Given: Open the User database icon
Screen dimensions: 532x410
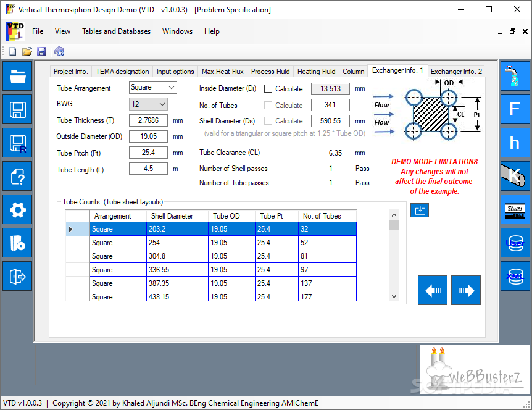Looking at the screenshot, I should pyautogui.click(x=515, y=243).
